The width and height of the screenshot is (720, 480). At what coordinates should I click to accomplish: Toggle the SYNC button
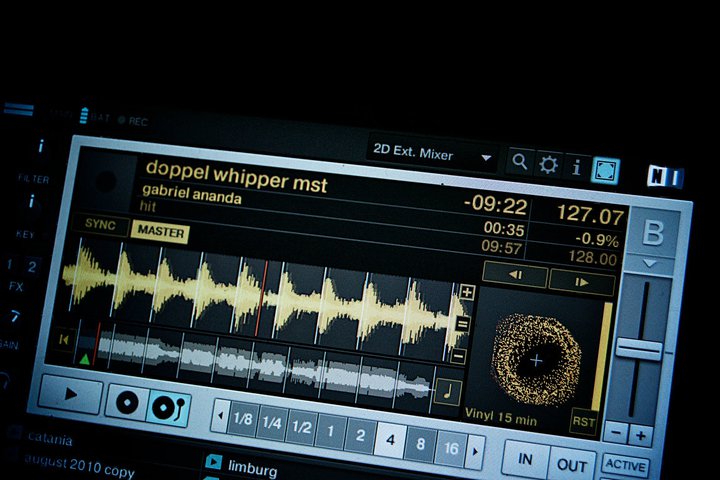pyautogui.click(x=100, y=224)
